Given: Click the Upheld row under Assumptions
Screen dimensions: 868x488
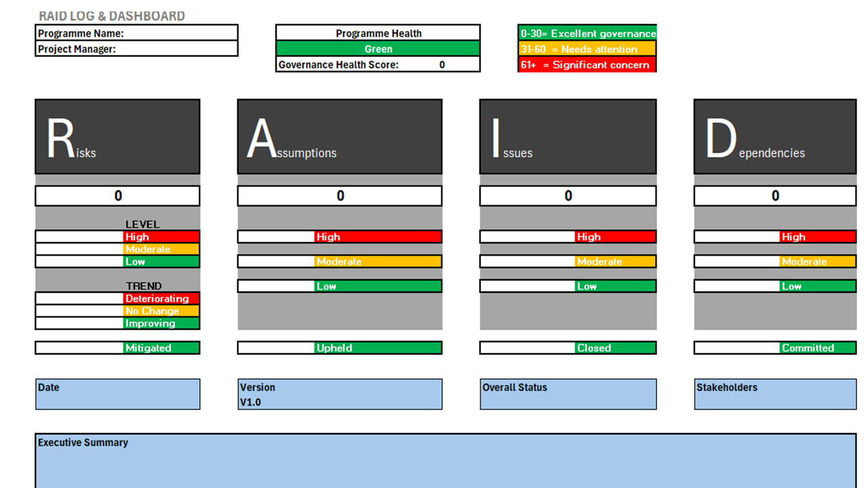Looking at the screenshot, I should point(340,348).
